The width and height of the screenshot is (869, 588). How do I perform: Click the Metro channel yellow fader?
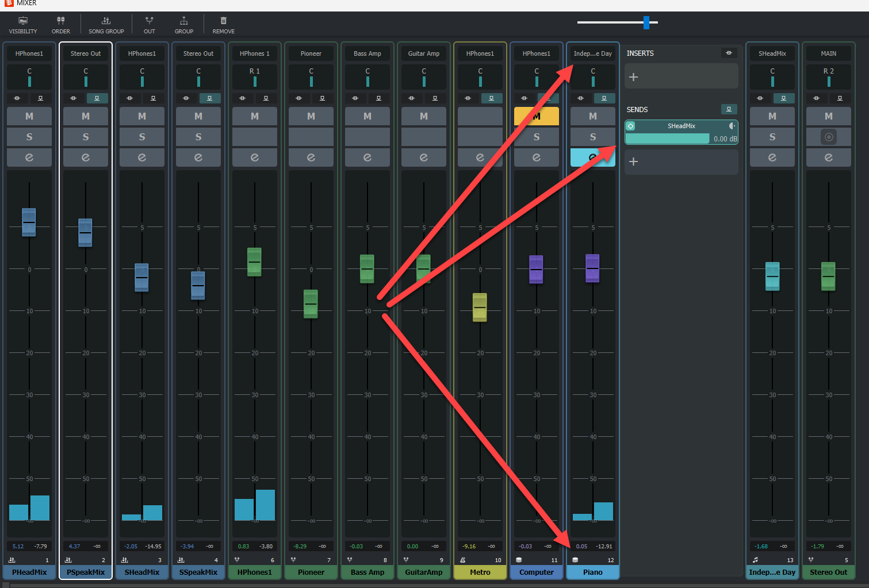(x=480, y=308)
